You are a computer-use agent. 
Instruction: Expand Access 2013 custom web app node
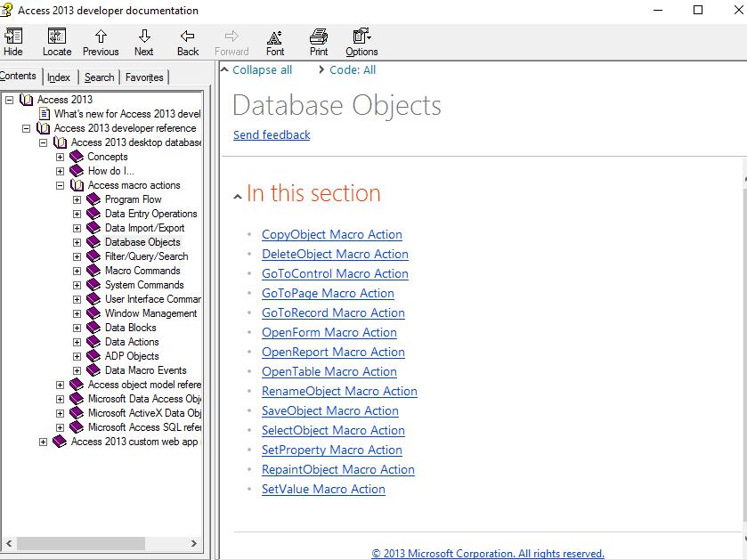(x=43, y=442)
